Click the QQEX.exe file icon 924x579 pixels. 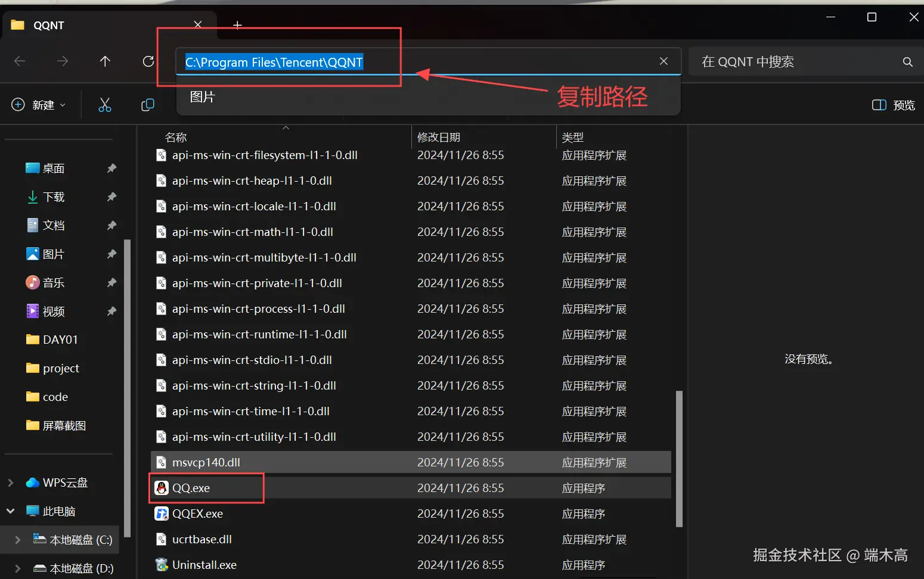point(162,514)
